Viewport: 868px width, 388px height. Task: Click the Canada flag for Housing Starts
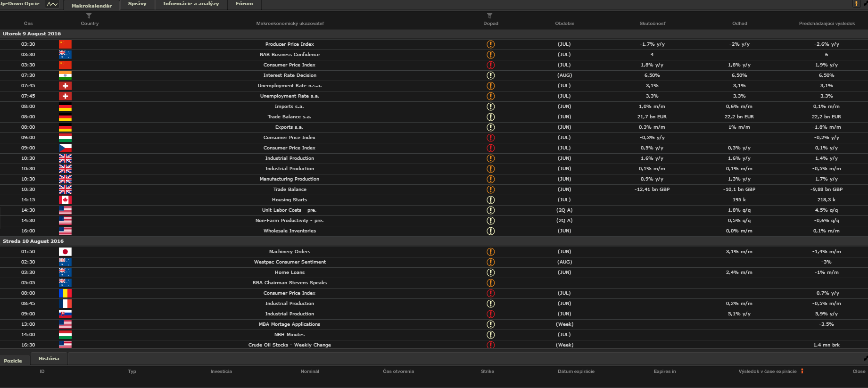pos(65,200)
